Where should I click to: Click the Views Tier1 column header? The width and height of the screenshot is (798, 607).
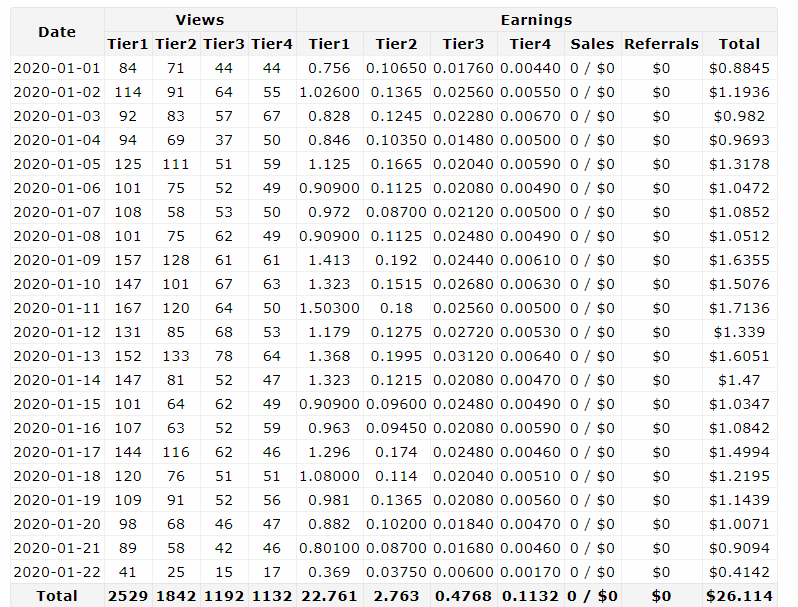128,44
